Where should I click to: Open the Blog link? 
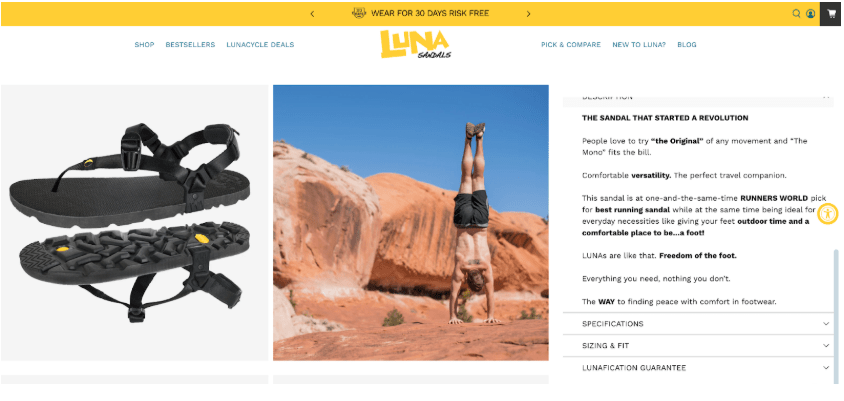pos(687,45)
